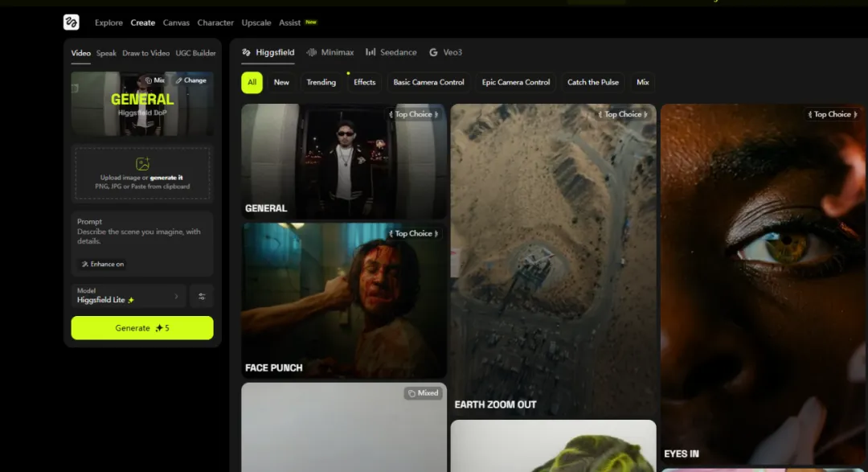
Task: Click the image upload icon
Action: [x=142, y=164]
